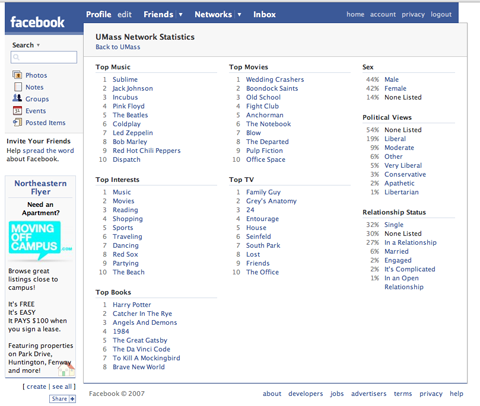
Task: Select the Notes page icon
Action: click(17, 87)
